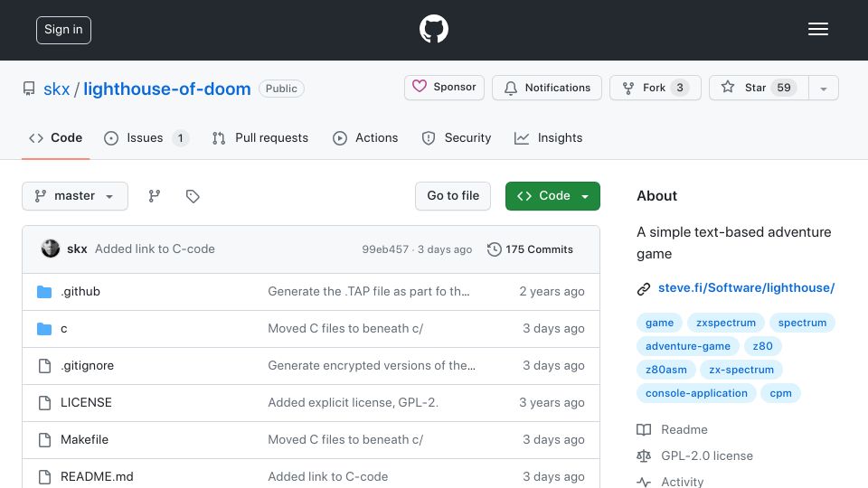Expand the star lists dropdown arrow

tap(824, 88)
